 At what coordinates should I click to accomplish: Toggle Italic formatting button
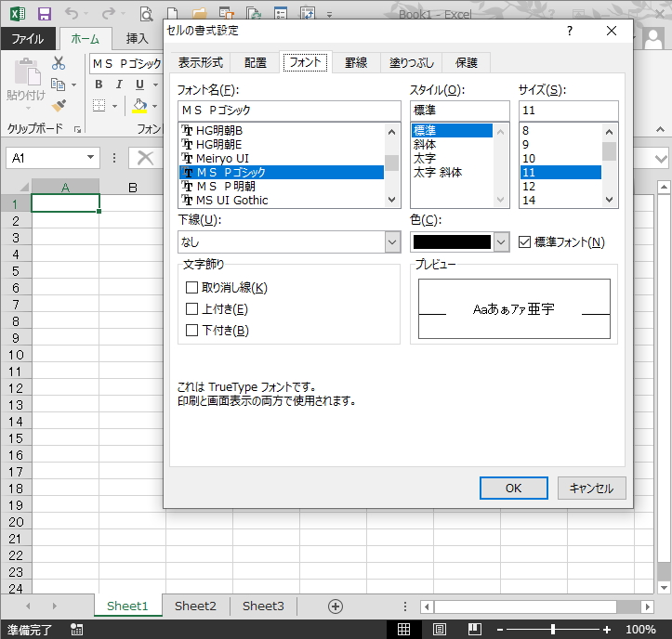point(119,84)
